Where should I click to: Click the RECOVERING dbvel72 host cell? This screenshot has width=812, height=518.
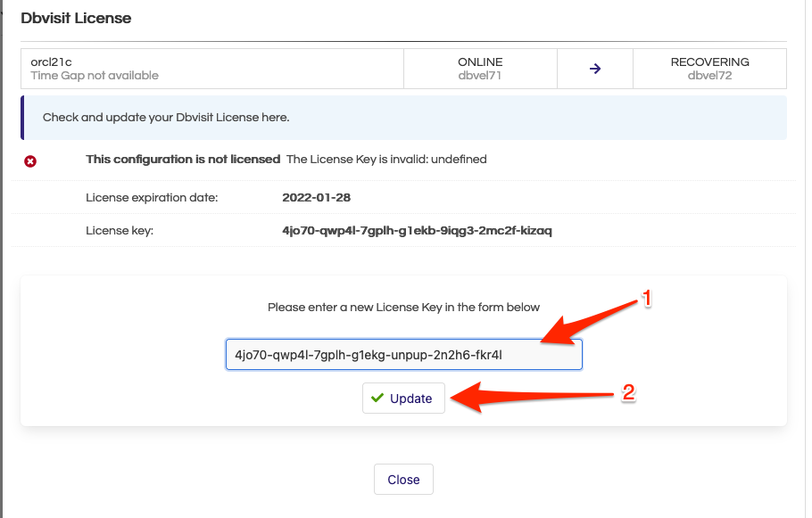click(709, 69)
